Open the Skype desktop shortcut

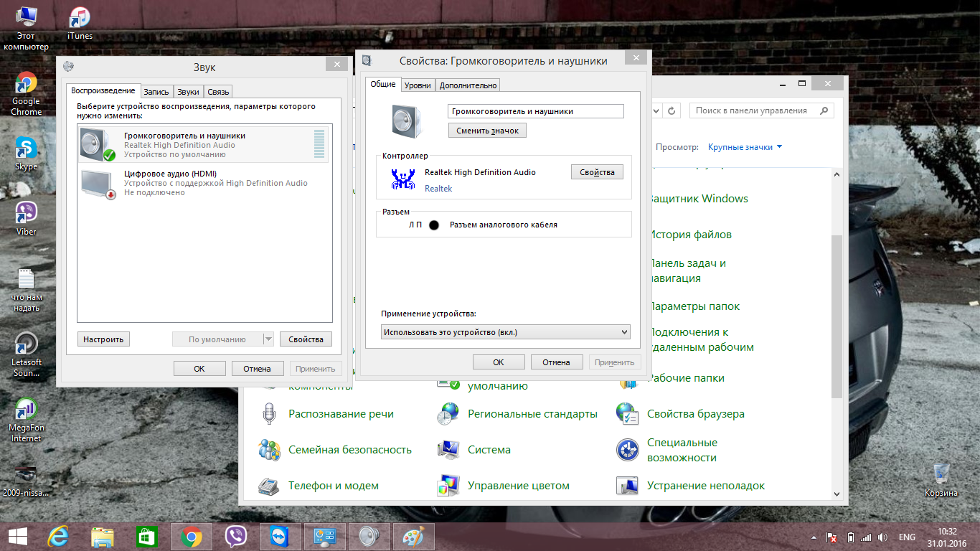pos(26,149)
